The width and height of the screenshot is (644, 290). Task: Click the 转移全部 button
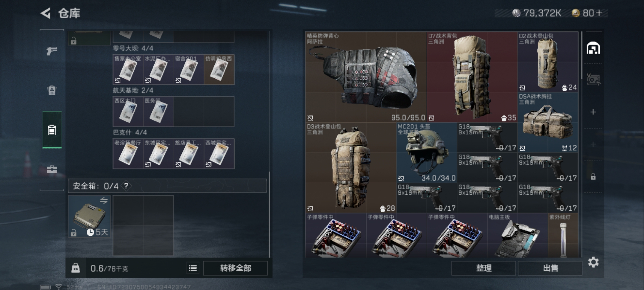[235, 268]
